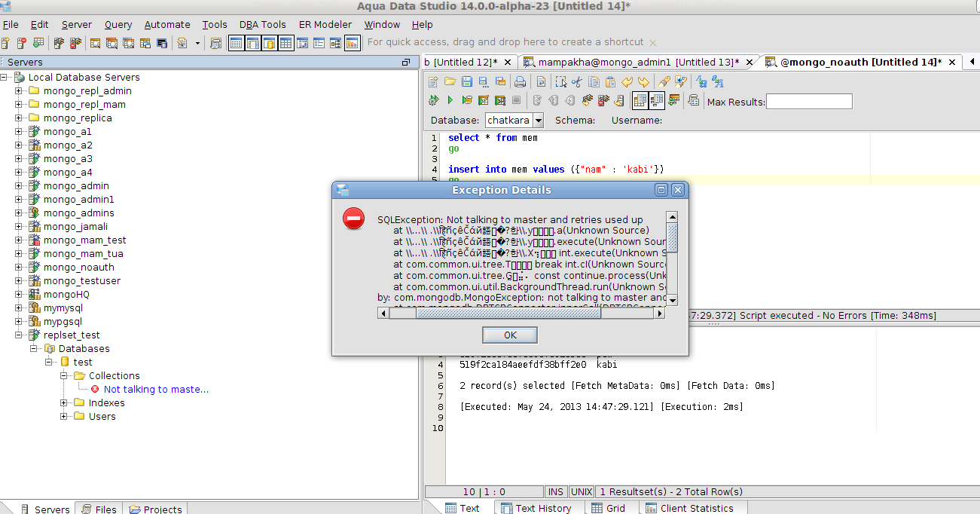The image size is (980, 514).
Task: Expand the mongo_noauth server node
Action: (19, 267)
